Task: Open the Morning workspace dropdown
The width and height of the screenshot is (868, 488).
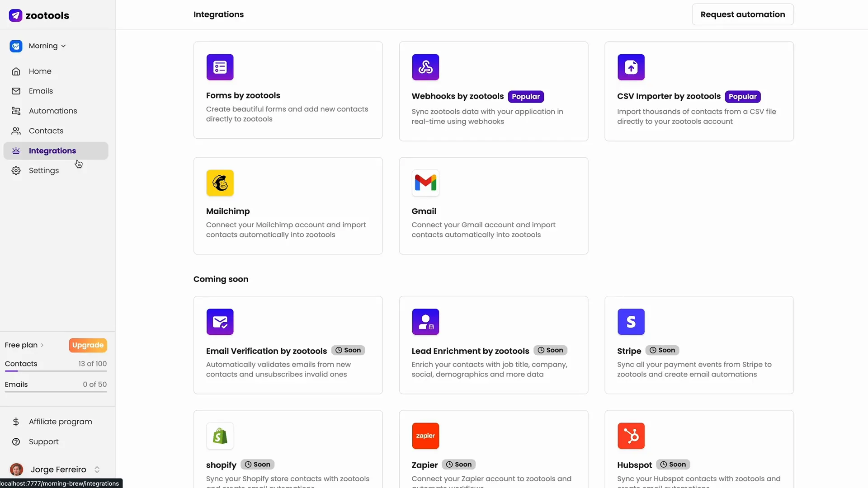Action: [x=47, y=46]
